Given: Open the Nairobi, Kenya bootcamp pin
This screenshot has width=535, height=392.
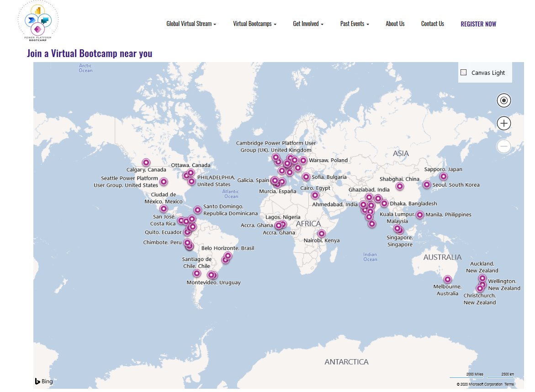Looking at the screenshot, I should (x=321, y=233).
